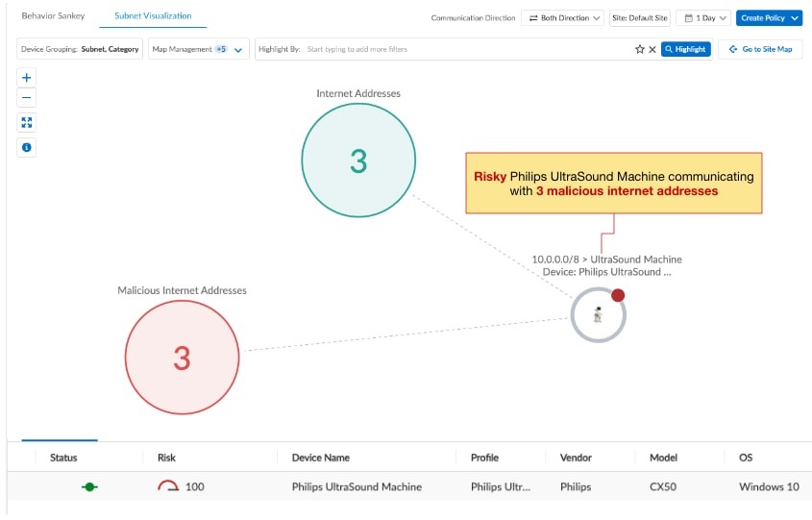Click the red risk alert dot on device

click(x=618, y=295)
